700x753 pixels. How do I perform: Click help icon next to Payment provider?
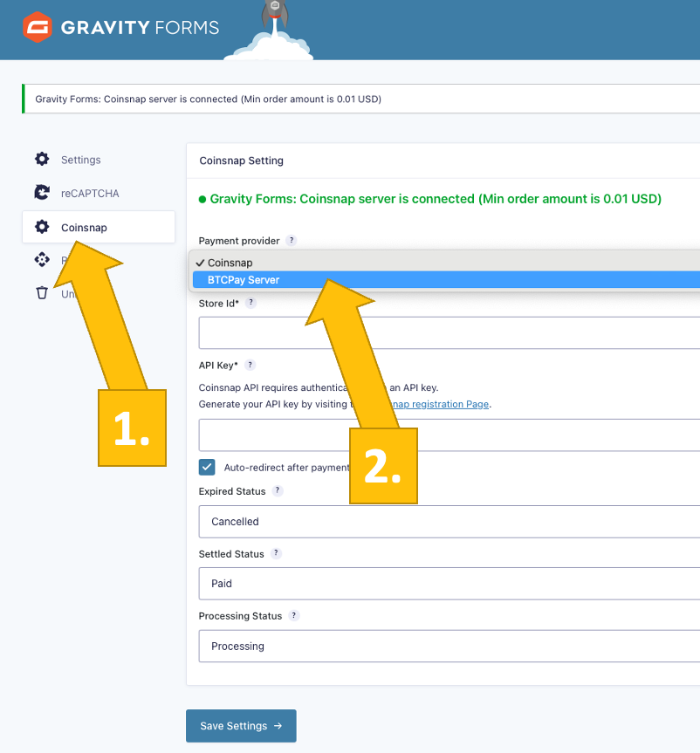pos(292,241)
